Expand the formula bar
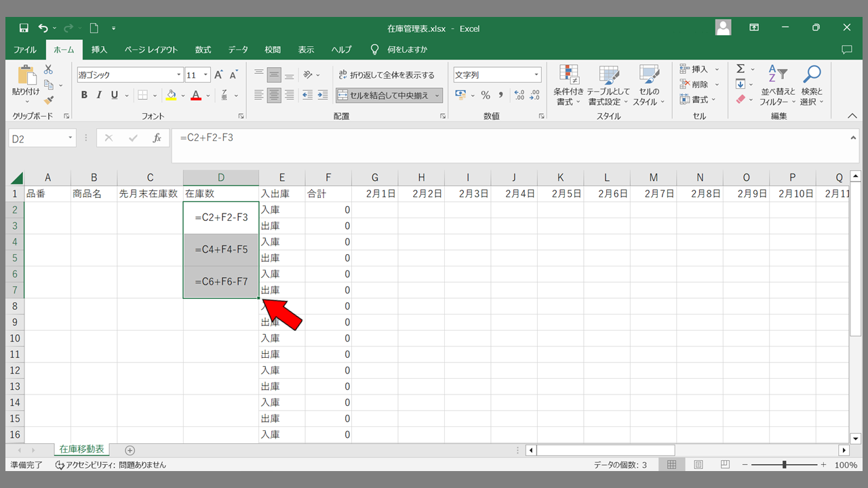868x488 pixels. [853, 138]
